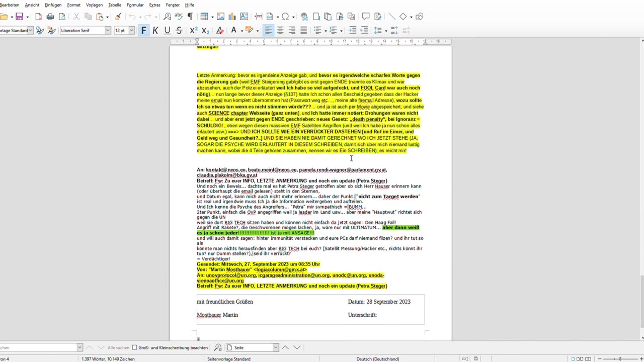Open the Vorlagen menu
The width and height of the screenshot is (644, 362).
pyautogui.click(x=94, y=5)
